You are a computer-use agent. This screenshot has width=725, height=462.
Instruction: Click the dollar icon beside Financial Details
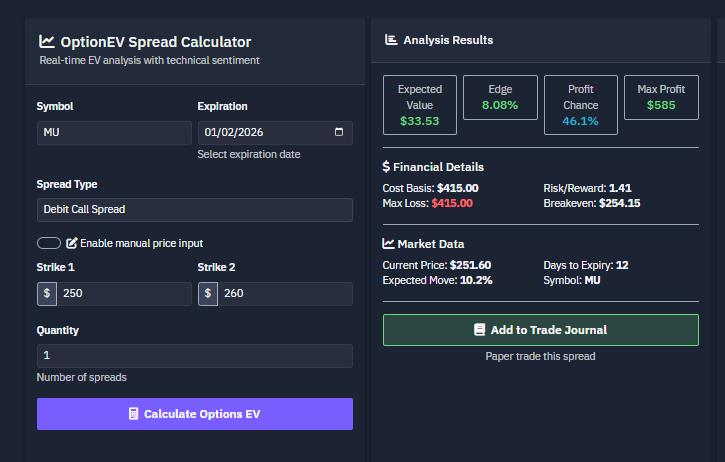click(386, 167)
